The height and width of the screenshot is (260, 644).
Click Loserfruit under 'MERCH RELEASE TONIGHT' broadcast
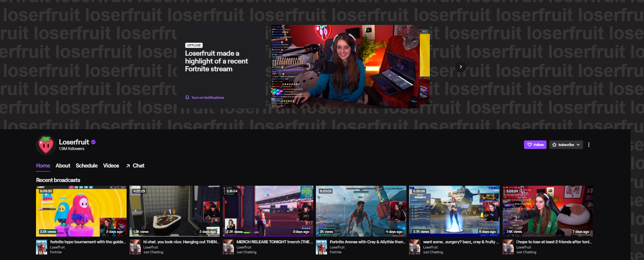[x=244, y=247]
